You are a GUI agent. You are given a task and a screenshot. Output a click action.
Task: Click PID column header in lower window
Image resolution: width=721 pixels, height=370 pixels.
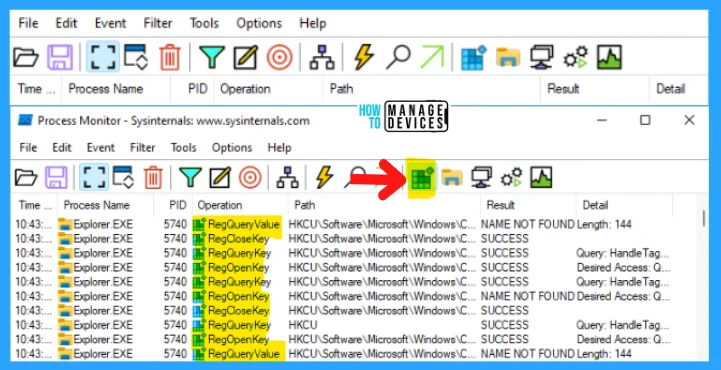point(172,205)
